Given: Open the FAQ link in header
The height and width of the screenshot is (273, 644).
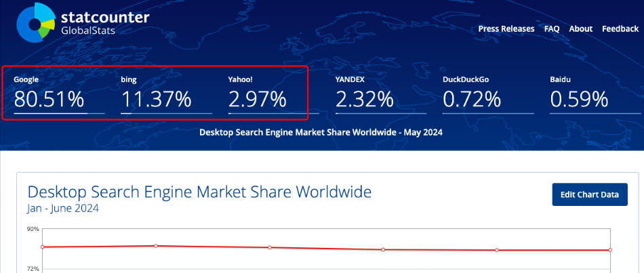Looking at the screenshot, I should 552,28.
